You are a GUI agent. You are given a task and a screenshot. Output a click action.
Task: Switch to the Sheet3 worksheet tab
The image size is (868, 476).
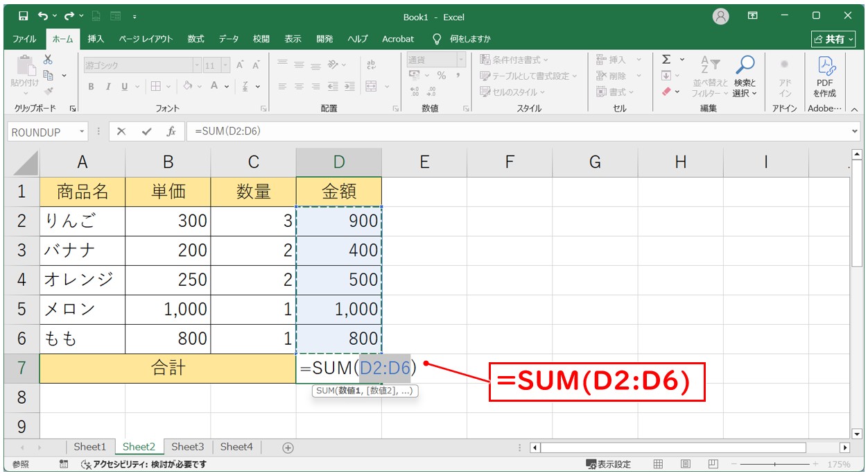[x=187, y=448]
